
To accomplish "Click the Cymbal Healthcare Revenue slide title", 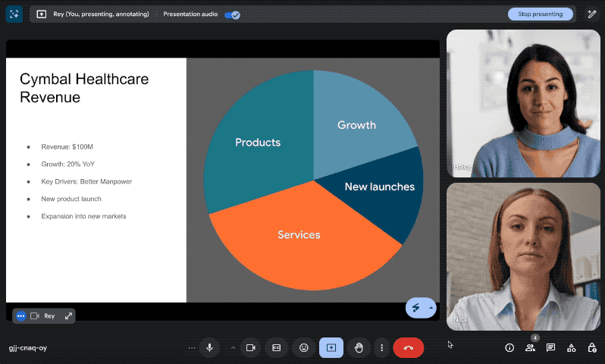I will pyautogui.click(x=84, y=88).
